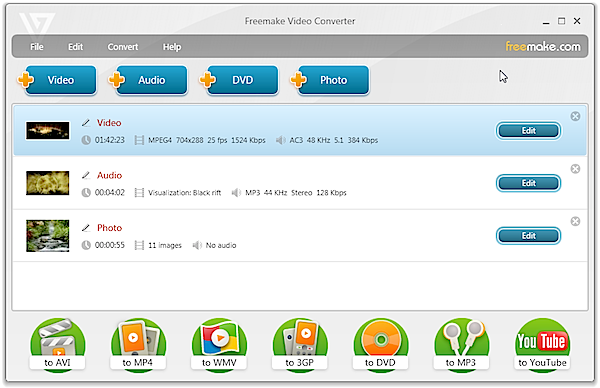Remove the Photo item from list
600x388 pixels.
[575, 221]
